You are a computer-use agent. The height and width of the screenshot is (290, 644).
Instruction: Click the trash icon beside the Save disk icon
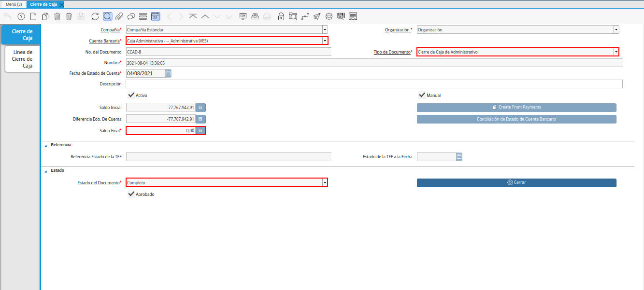pos(69,16)
